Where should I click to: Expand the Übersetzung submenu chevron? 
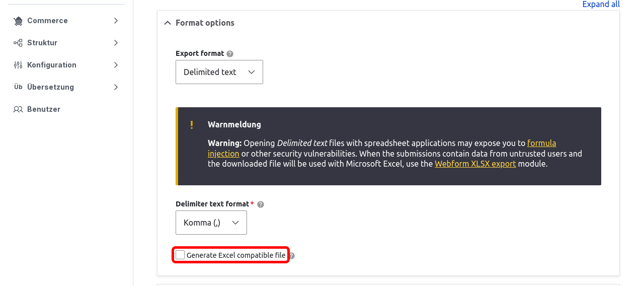pyautogui.click(x=116, y=87)
